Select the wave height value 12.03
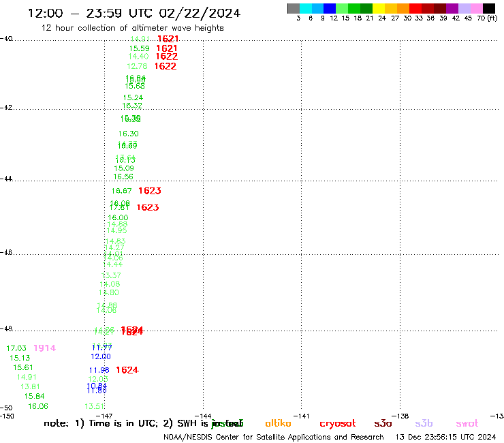504x443 pixels. click(x=98, y=380)
